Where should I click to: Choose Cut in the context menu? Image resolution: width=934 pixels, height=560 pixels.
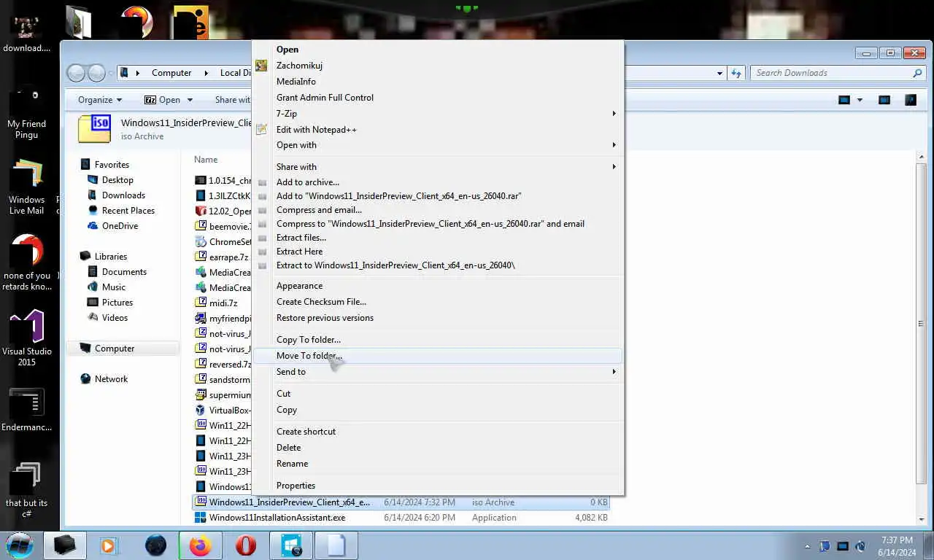[x=437, y=394]
